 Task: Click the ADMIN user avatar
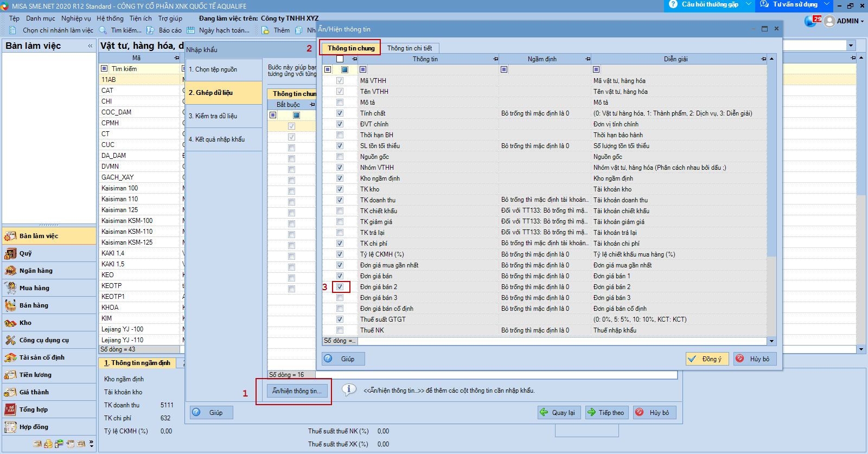tap(829, 21)
